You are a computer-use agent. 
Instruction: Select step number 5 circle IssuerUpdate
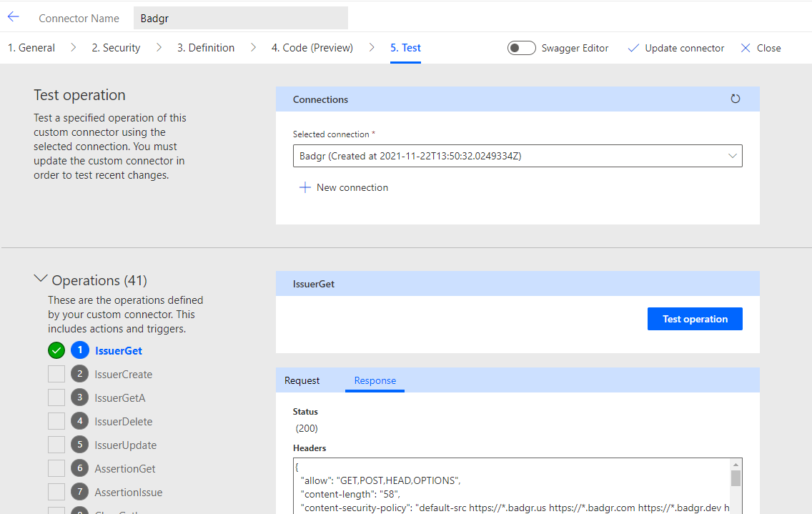tap(80, 445)
